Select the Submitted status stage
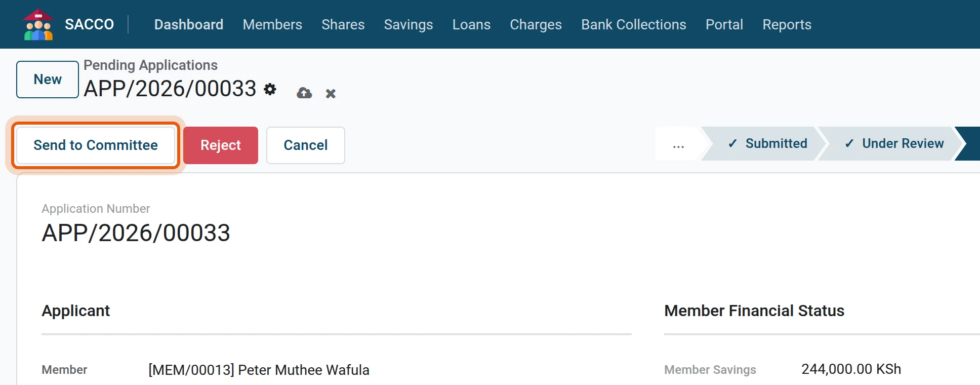 [766, 144]
